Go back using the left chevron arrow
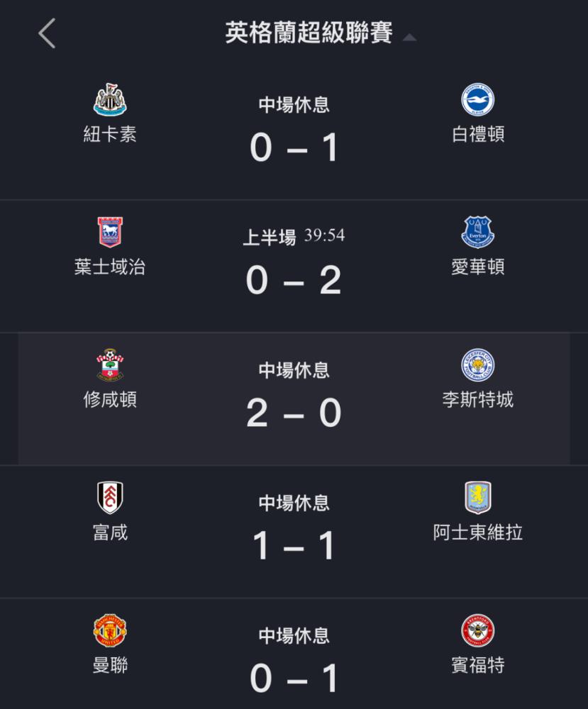 47,33
